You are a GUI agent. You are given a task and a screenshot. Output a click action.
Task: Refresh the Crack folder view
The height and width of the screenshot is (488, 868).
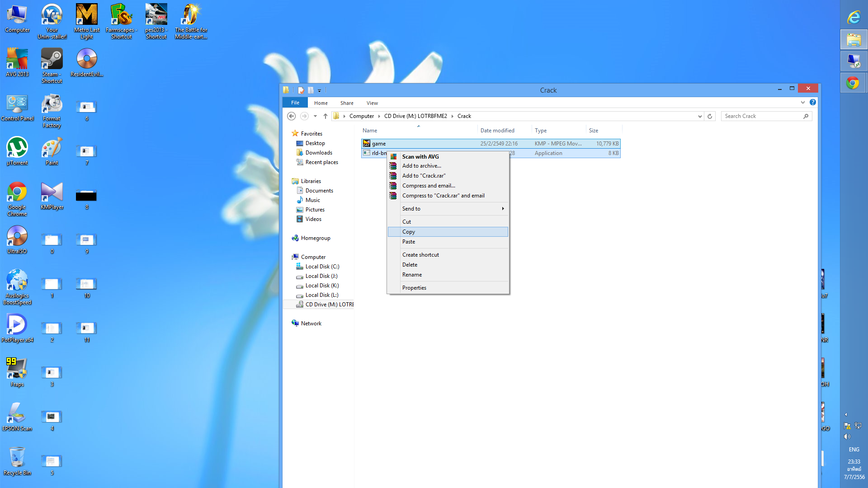click(710, 116)
